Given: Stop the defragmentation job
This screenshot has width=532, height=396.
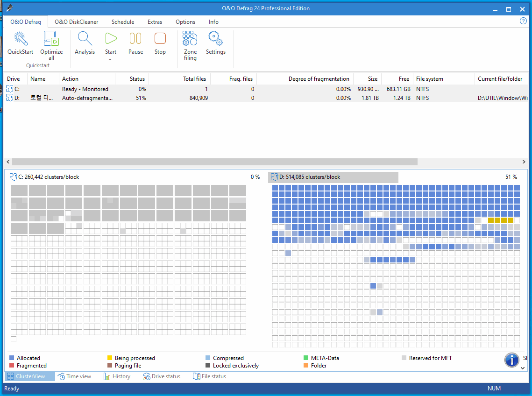Looking at the screenshot, I should tap(160, 39).
